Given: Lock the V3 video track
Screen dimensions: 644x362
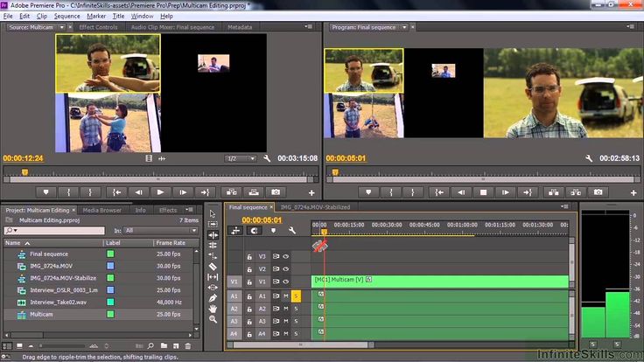Looking at the screenshot, I should point(248,257).
